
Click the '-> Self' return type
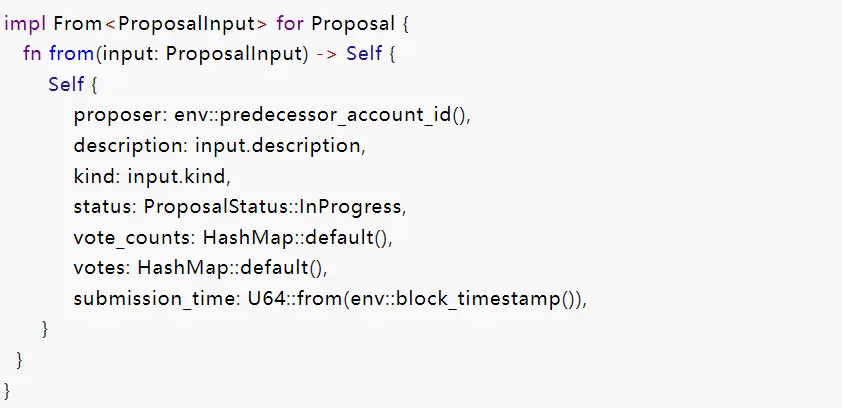[x=350, y=54]
